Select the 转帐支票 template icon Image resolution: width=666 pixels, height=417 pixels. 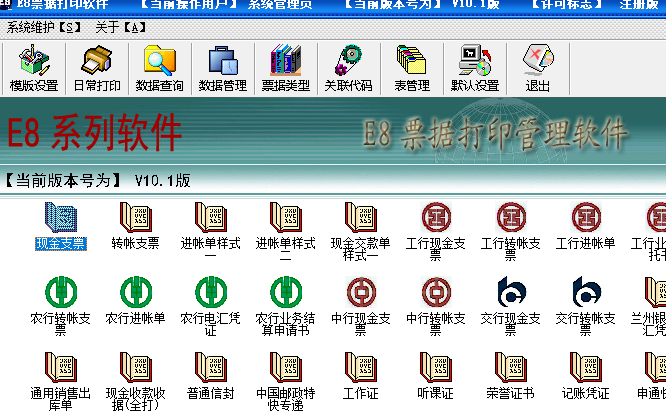coord(135,217)
